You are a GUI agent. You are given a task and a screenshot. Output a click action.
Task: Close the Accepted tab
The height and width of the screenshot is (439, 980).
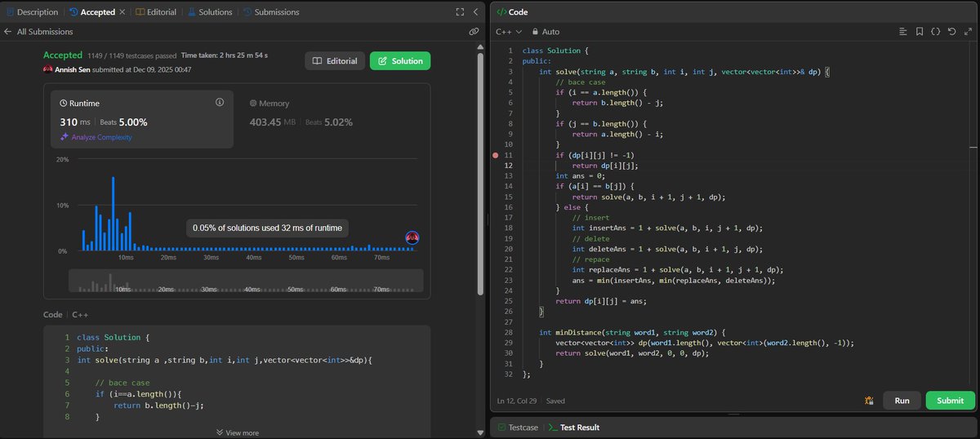(x=122, y=12)
